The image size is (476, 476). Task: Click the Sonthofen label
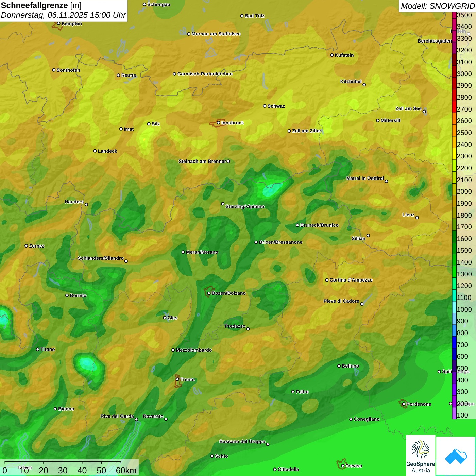68,70
